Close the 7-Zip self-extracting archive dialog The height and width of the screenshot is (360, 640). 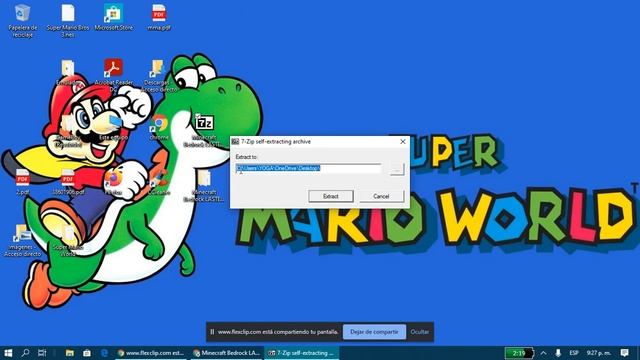pyautogui.click(x=403, y=142)
